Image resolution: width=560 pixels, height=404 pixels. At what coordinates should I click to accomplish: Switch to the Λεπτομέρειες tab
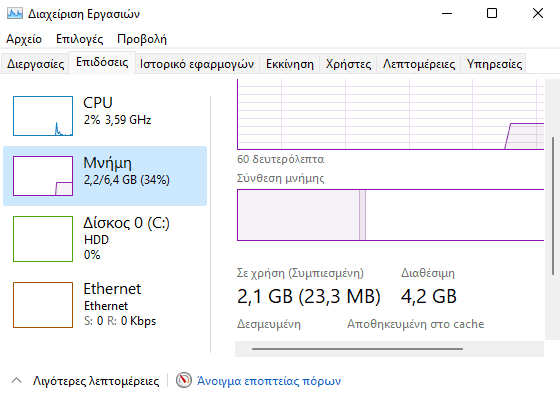coord(419,64)
